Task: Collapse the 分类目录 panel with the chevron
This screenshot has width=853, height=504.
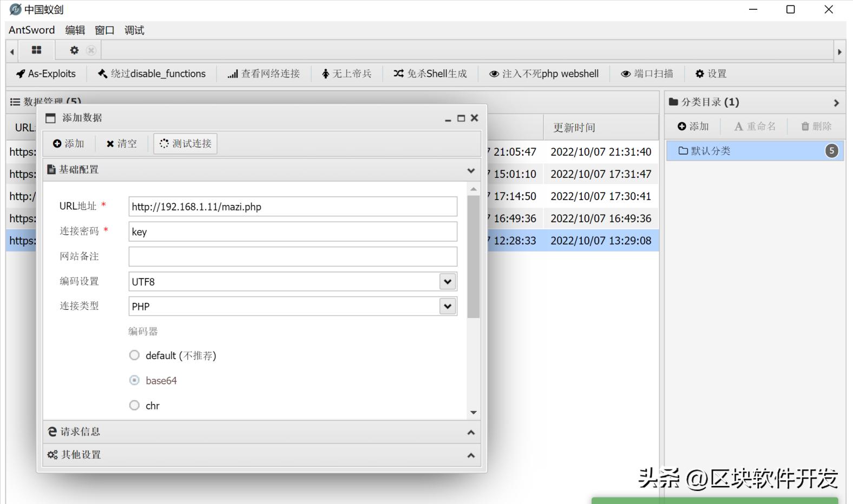Action: (x=836, y=103)
